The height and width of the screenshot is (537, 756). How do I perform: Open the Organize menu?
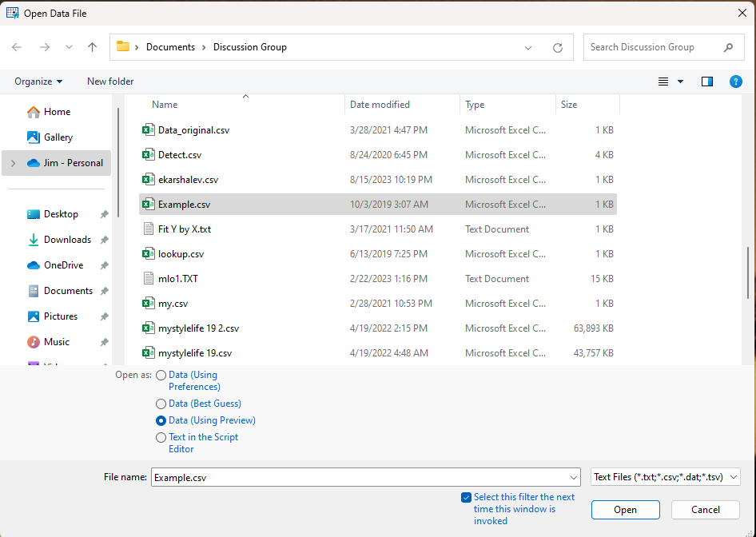[x=38, y=82]
